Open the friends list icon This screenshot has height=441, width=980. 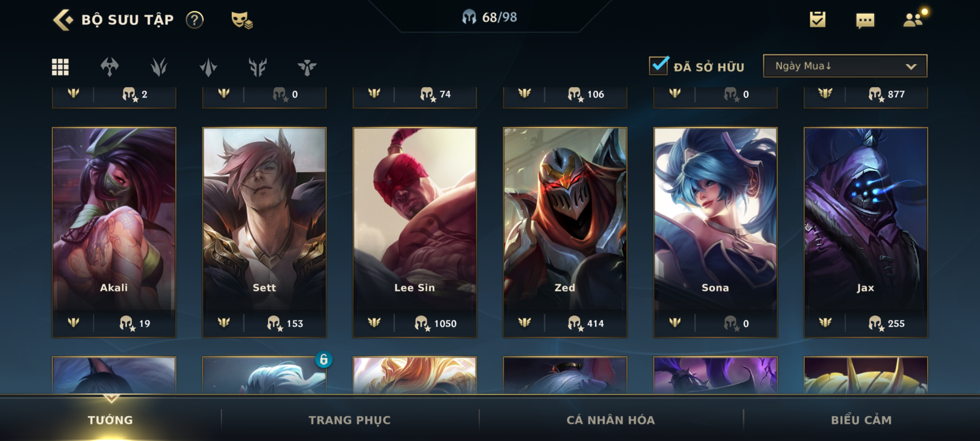[x=914, y=19]
